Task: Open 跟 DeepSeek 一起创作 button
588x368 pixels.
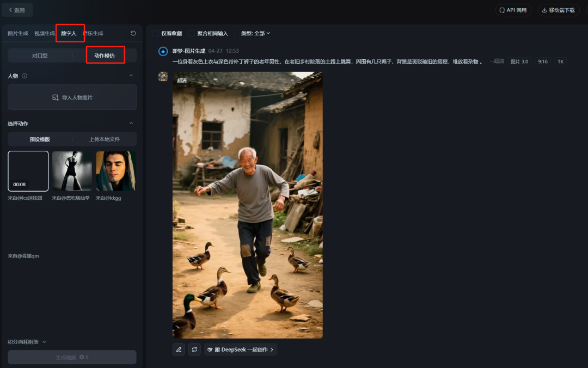Action: (240, 349)
